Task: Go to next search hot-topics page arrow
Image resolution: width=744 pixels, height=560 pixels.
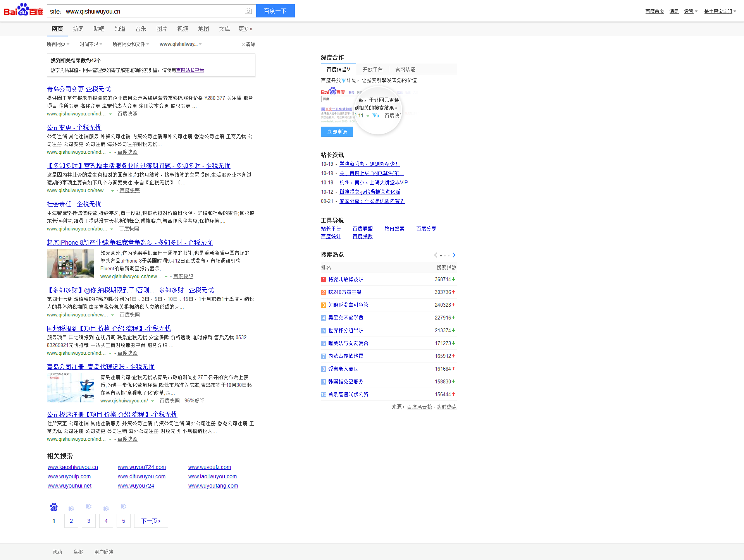Action: (x=454, y=255)
